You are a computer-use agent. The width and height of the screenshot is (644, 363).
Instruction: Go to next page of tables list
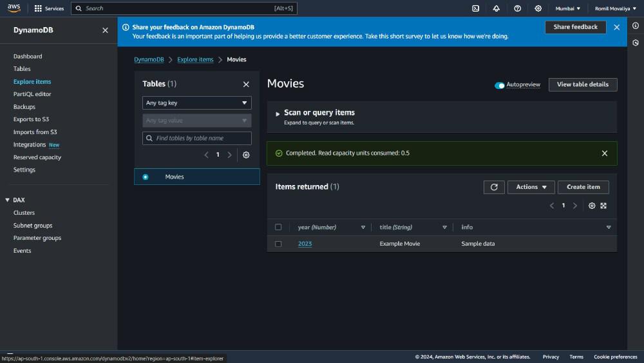230,155
